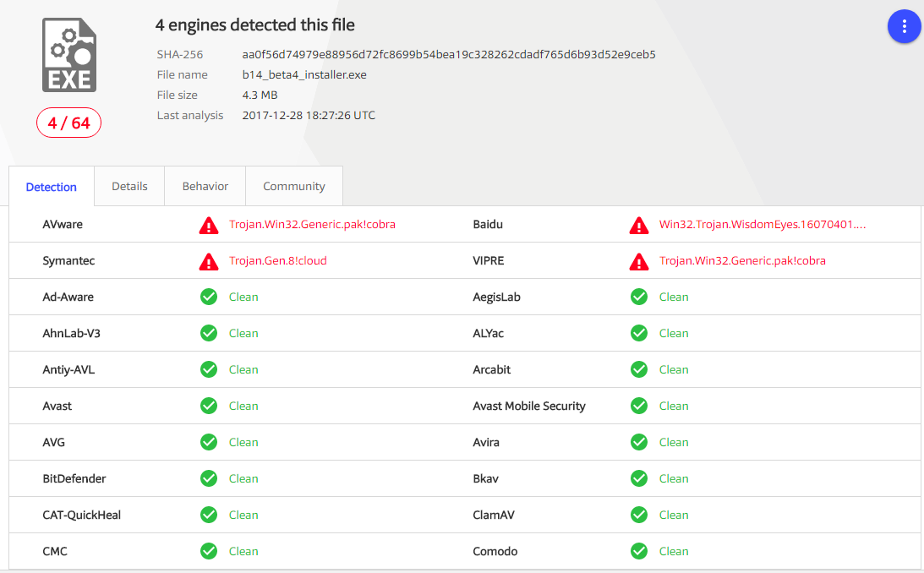Image resolution: width=924 pixels, height=573 pixels.
Task: Click the file size value 4.3 MB
Action: pos(260,95)
